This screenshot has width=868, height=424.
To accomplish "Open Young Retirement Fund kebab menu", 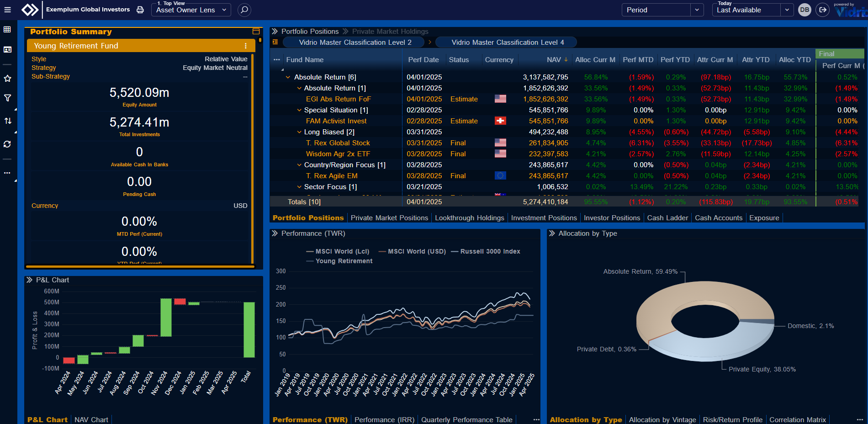I will pos(246,46).
